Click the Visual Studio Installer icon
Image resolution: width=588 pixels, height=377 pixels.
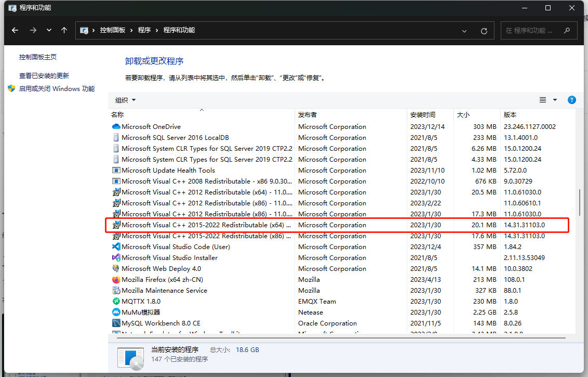116,257
